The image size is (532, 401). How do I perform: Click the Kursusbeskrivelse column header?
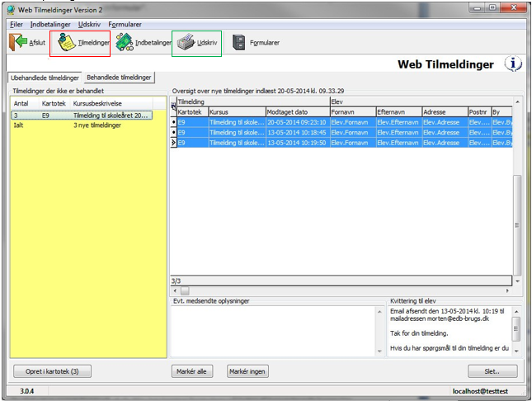111,103
